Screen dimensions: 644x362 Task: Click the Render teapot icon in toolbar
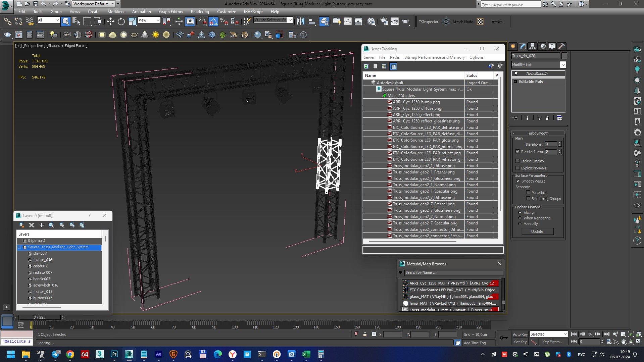[405, 22]
